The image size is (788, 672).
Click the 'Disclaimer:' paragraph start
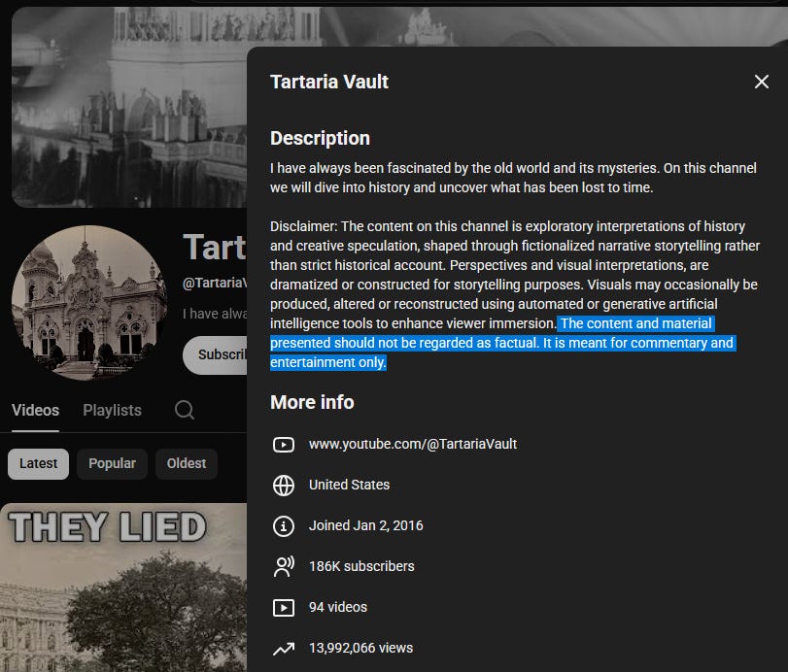point(303,226)
